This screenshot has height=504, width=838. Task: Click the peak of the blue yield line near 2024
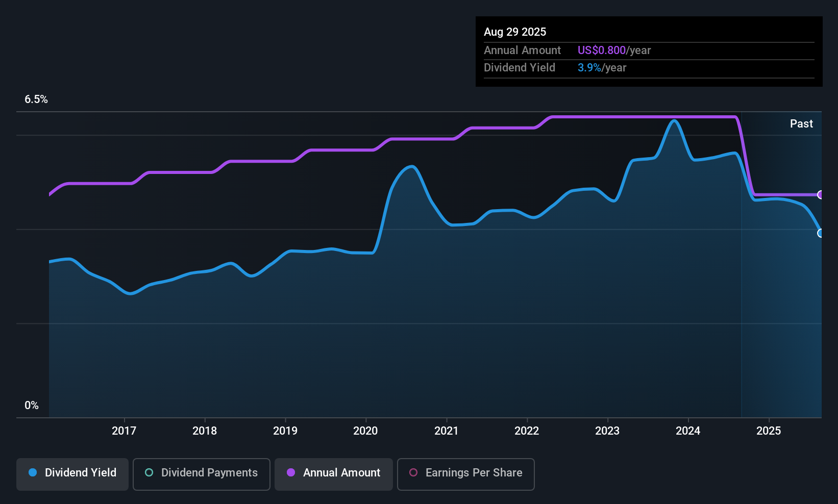pyautogui.click(x=675, y=121)
